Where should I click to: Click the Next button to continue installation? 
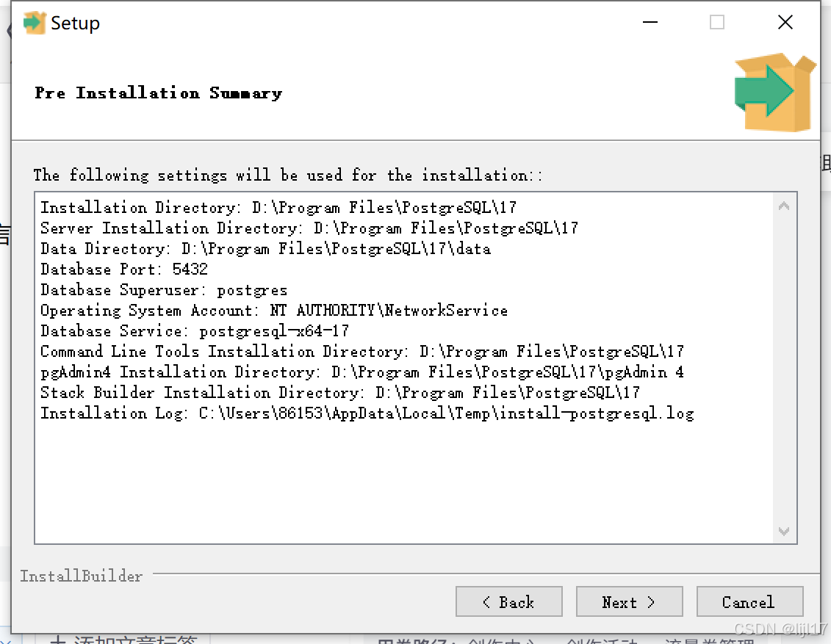[629, 601]
